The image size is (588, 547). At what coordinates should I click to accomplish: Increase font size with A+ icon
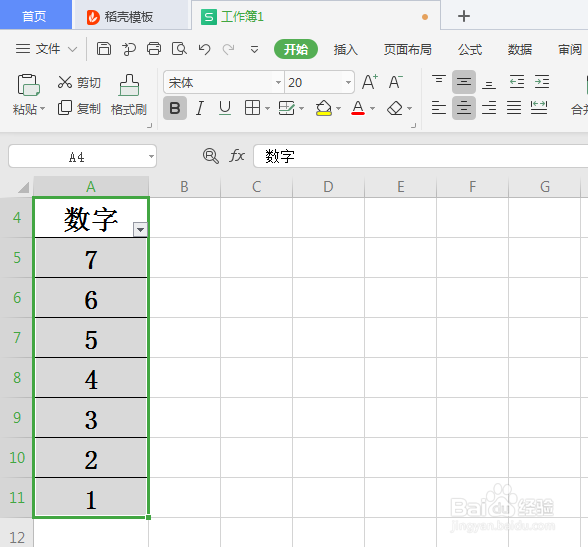[x=369, y=82]
